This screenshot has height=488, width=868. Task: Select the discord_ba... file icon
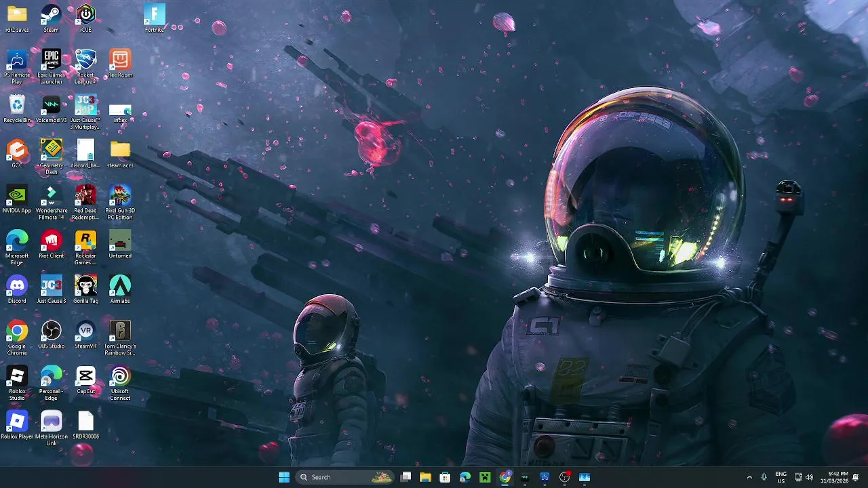click(x=85, y=154)
